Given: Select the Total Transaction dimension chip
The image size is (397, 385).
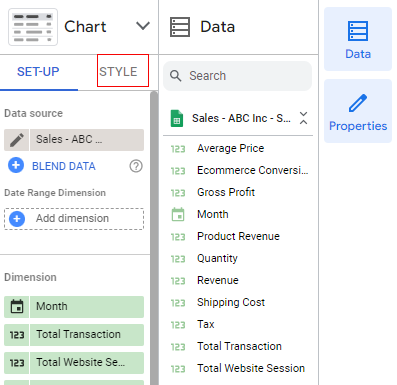Looking at the screenshot, I should coord(87,335).
